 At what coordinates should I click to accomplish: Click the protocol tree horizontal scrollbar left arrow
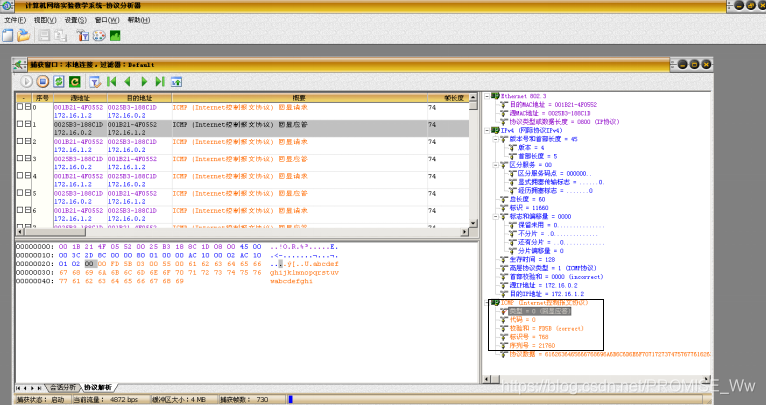click(x=486, y=379)
